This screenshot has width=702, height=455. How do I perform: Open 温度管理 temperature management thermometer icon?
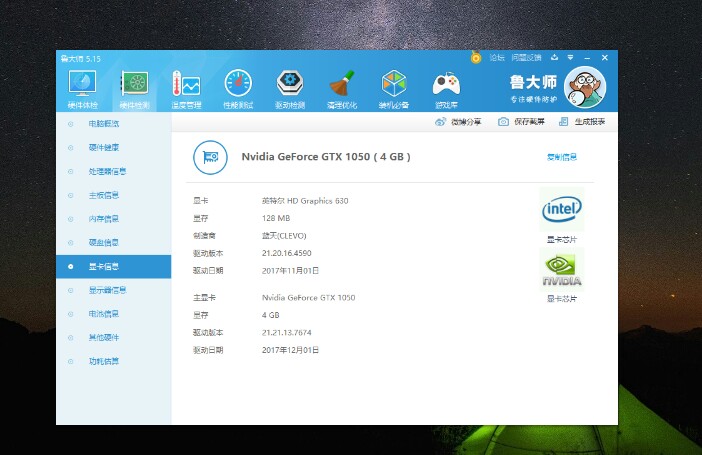coord(186,90)
